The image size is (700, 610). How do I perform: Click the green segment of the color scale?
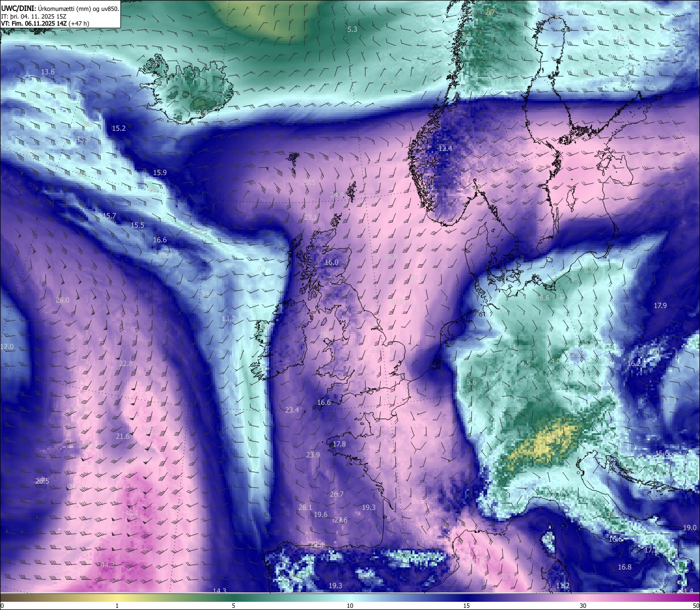pyautogui.click(x=234, y=597)
